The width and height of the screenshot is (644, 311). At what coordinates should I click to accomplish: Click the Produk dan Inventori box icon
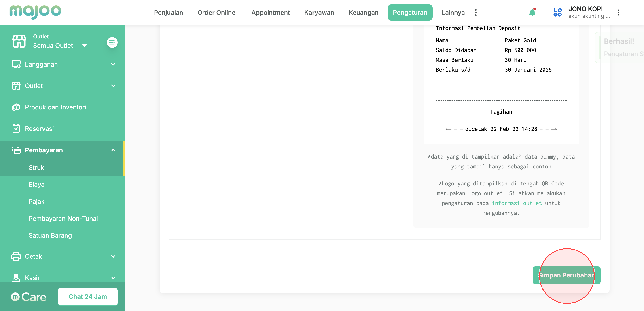(16, 107)
